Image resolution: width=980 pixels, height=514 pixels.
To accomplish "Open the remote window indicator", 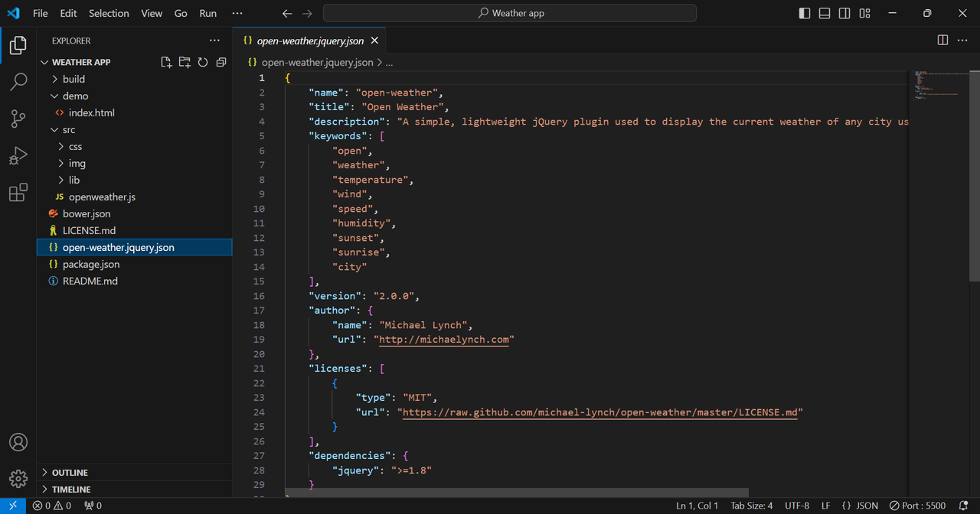I will (x=13, y=506).
